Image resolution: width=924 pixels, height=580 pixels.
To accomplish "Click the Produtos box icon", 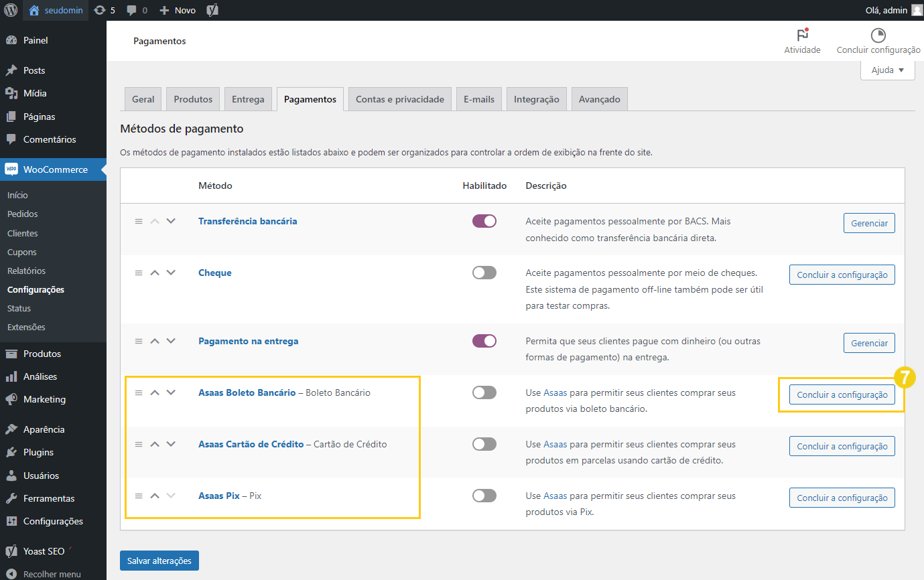I will pyautogui.click(x=11, y=354).
